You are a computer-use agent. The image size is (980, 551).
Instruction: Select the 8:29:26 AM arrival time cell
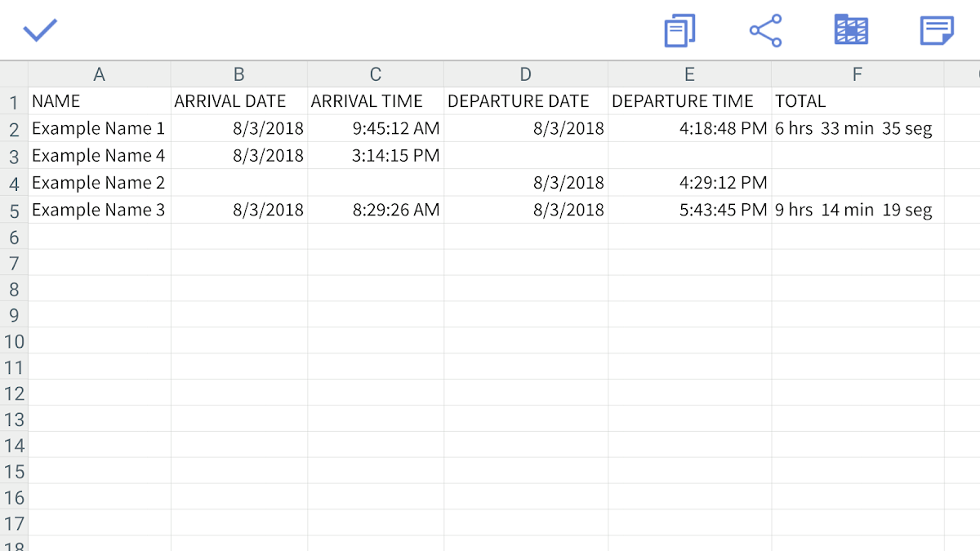[x=376, y=210]
